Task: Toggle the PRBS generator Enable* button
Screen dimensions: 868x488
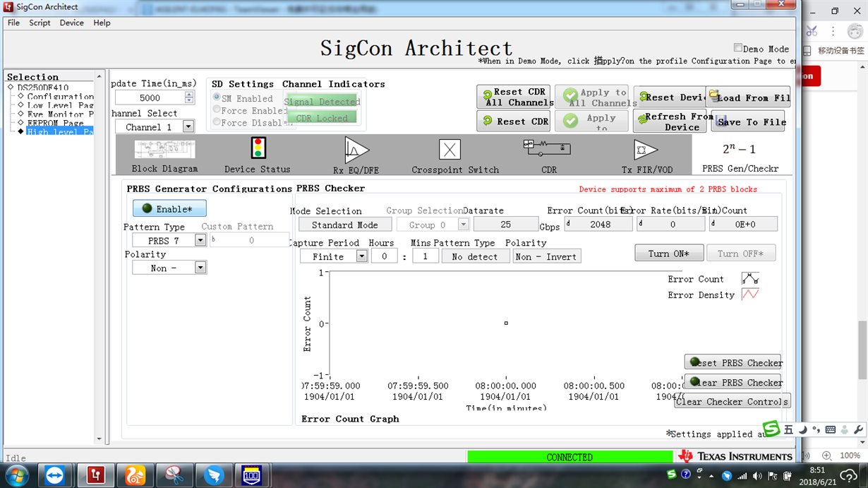Action: [x=169, y=208]
